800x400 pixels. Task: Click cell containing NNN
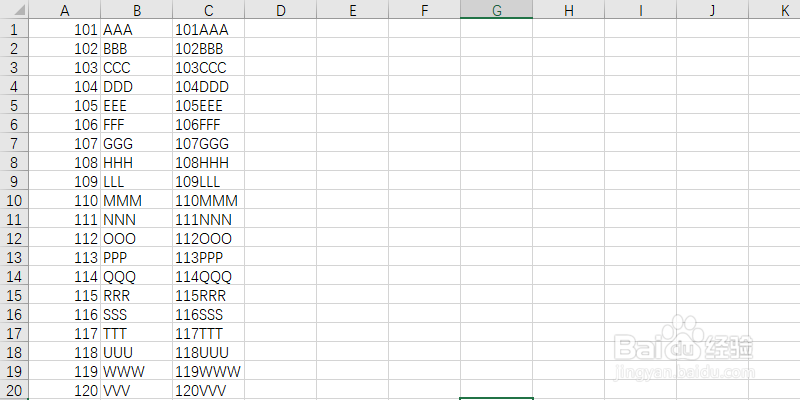[137, 218]
